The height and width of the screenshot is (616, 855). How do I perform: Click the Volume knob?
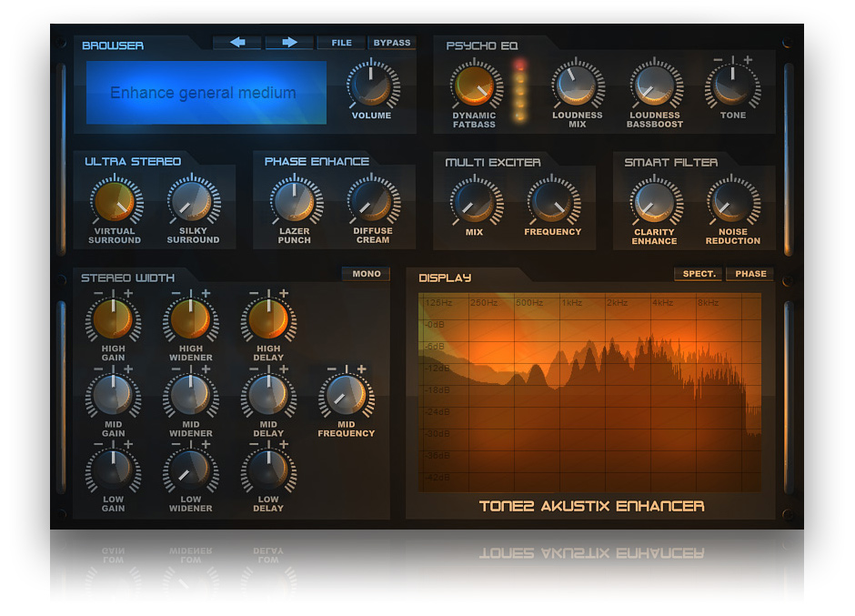tap(372, 86)
